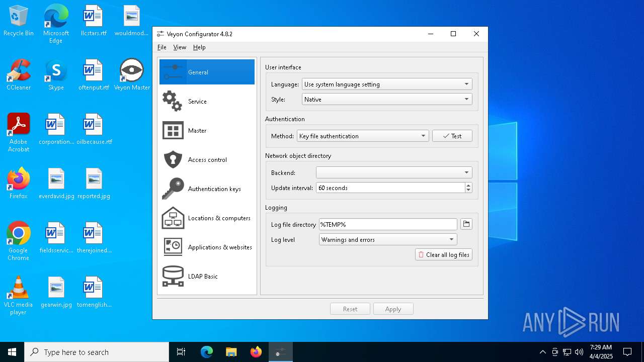This screenshot has height=362, width=644.
Task: Click the Log file directory field
Action: [x=388, y=224]
